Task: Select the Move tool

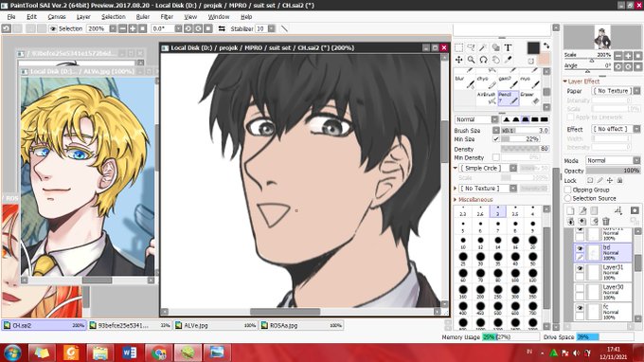Action: 458,60
